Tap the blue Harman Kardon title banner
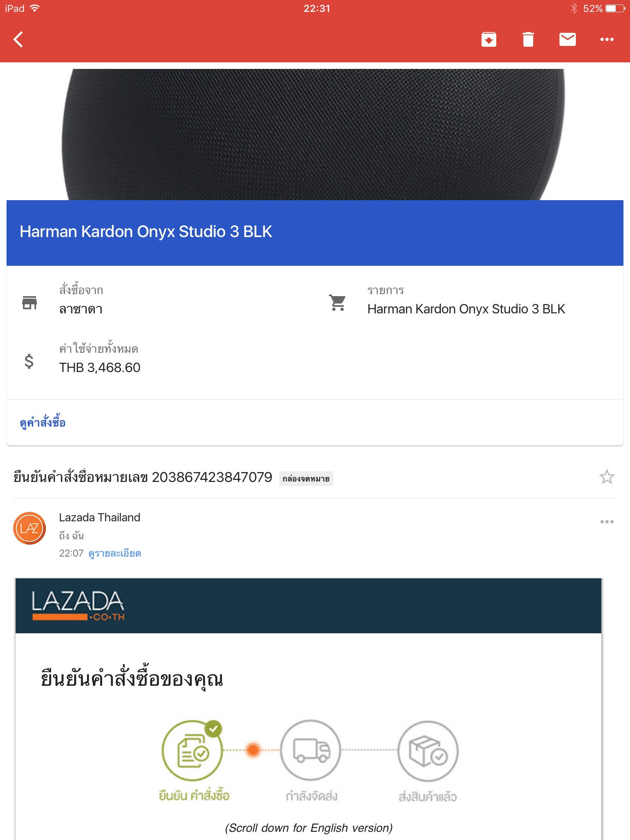Viewport: 630px width, 840px height. (x=315, y=233)
